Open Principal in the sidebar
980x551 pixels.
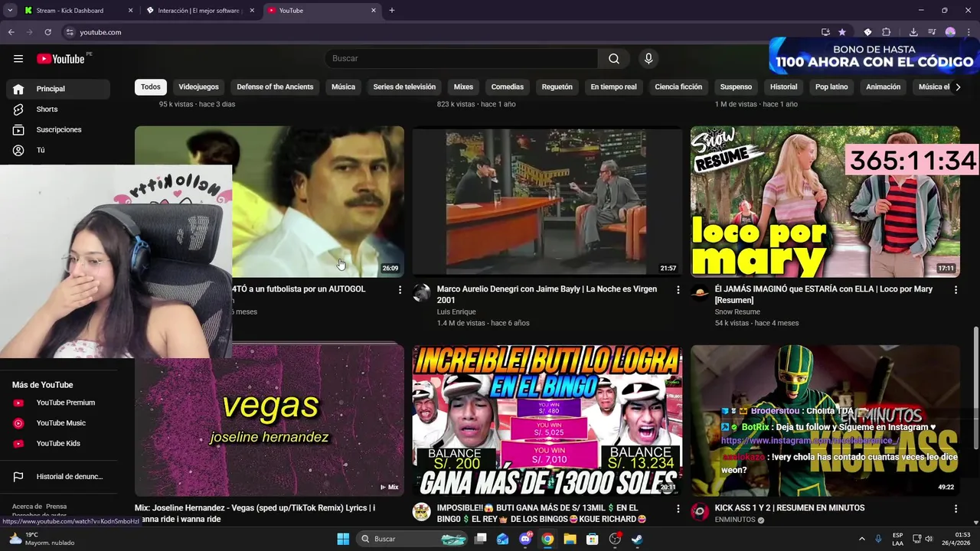pos(58,89)
